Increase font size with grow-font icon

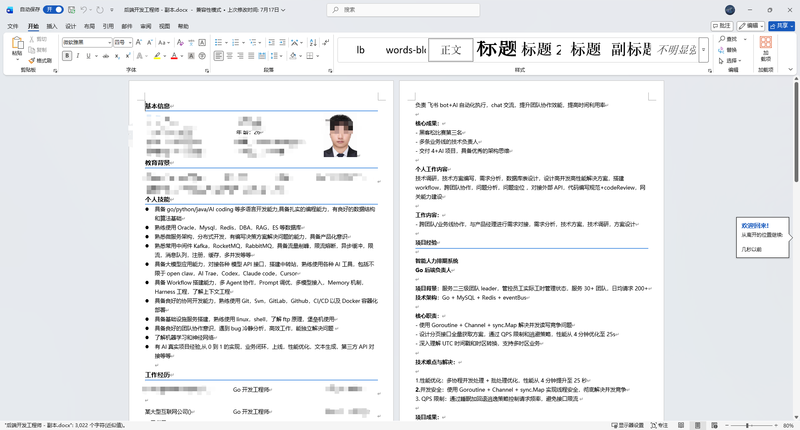[140, 42]
